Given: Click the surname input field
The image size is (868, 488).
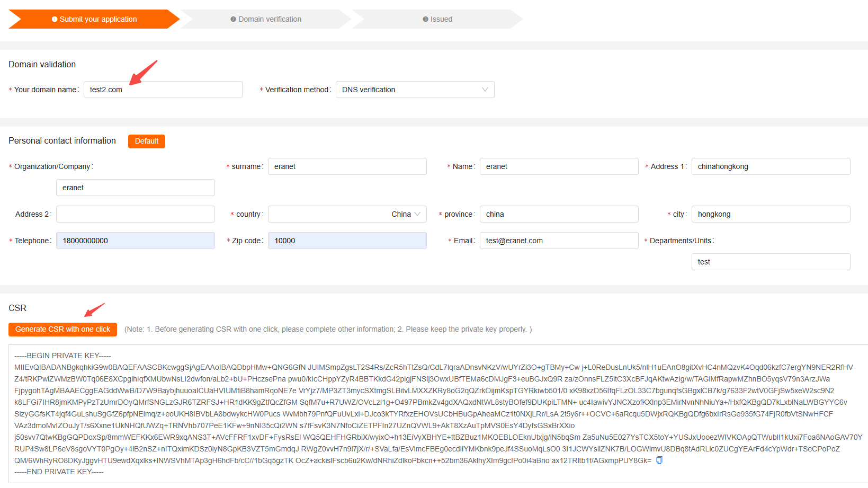Looking at the screenshot, I should point(347,166).
